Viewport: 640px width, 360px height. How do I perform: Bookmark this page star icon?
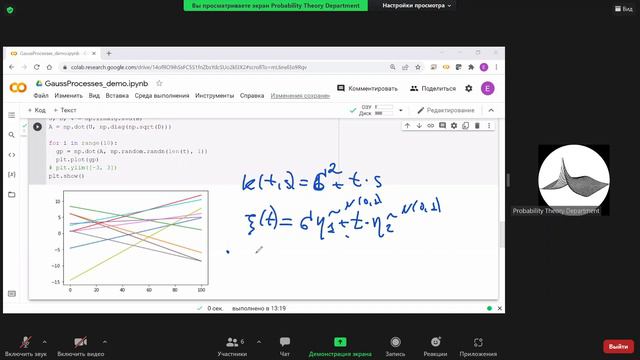[418, 67]
